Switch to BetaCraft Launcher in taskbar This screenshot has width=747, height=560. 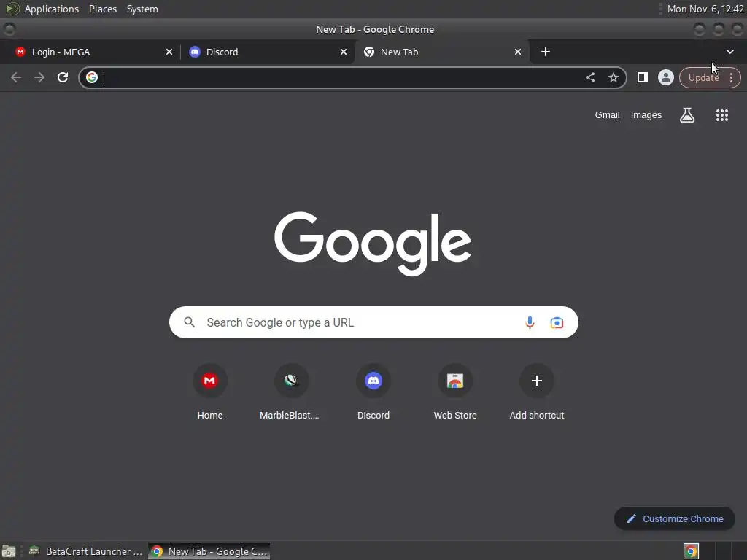86,551
